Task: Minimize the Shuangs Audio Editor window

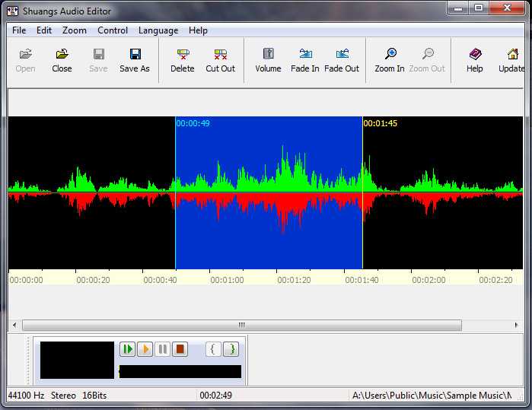Action: coord(458,8)
